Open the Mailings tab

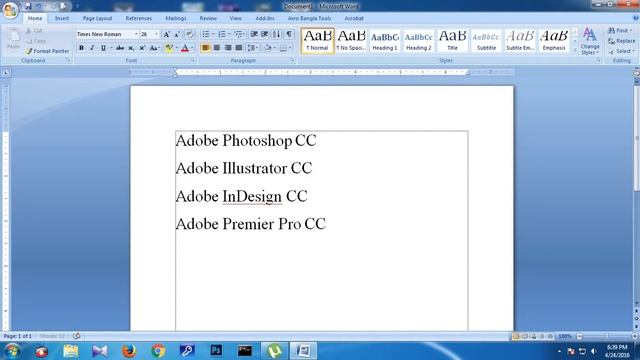tap(176, 18)
